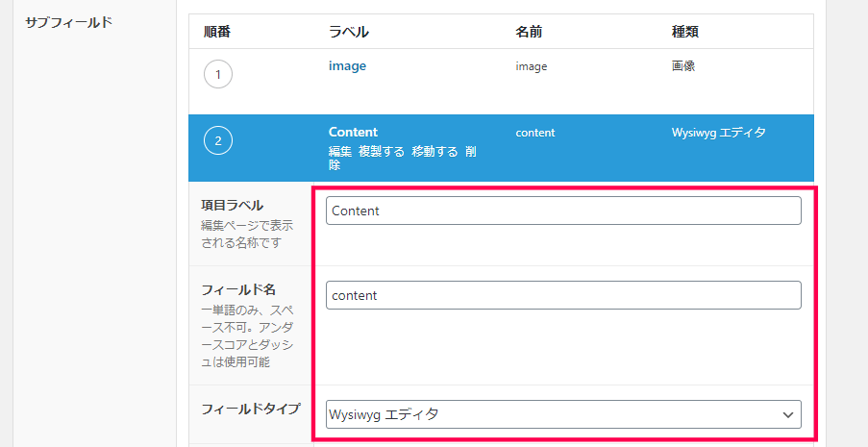
Task: Focus the フィールド名 input containing content
Action: pyautogui.click(x=563, y=295)
